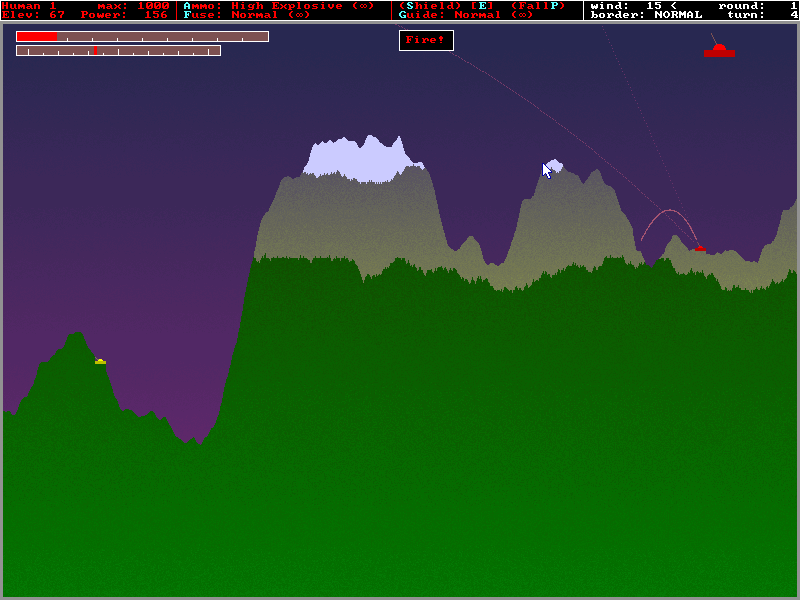Click the wind: 15 indicator
The height and width of the screenshot is (600, 800).
633,6
